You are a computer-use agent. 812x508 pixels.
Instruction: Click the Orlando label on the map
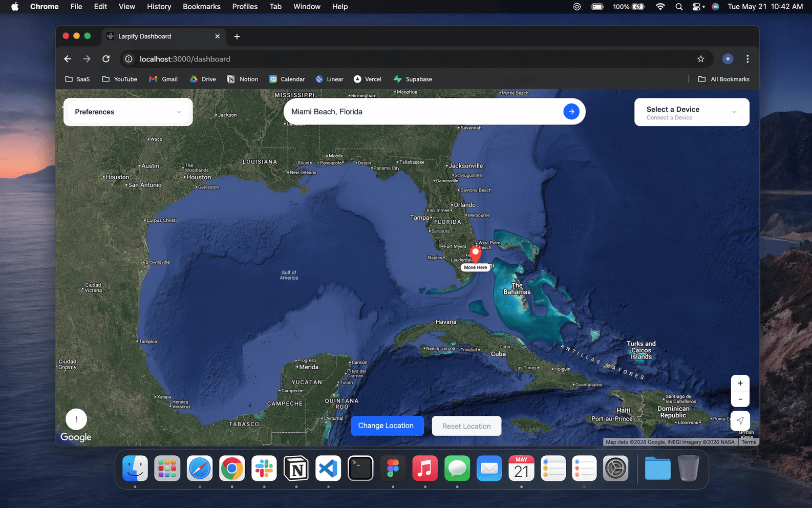pyautogui.click(x=464, y=205)
